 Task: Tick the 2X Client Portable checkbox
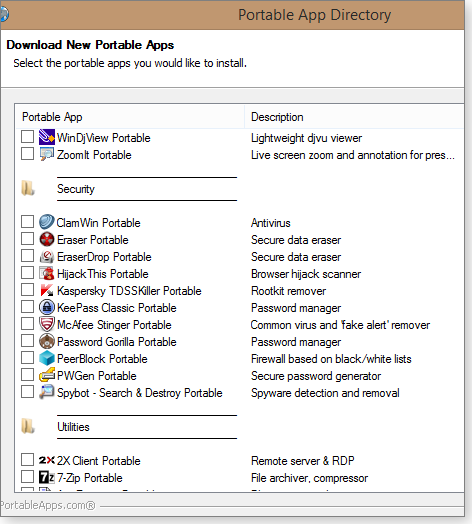click(x=27, y=460)
